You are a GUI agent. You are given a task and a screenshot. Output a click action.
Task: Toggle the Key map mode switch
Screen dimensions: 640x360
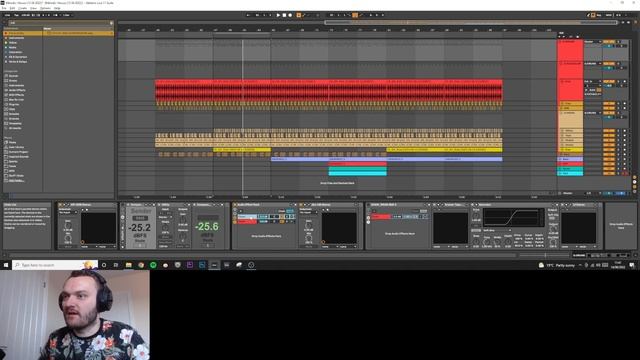point(599,15)
